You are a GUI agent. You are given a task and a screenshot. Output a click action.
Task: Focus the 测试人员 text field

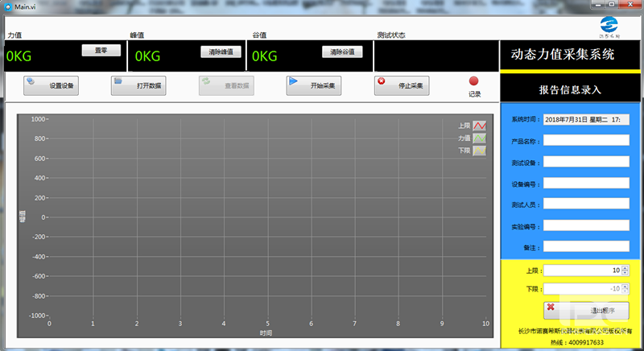pyautogui.click(x=585, y=204)
